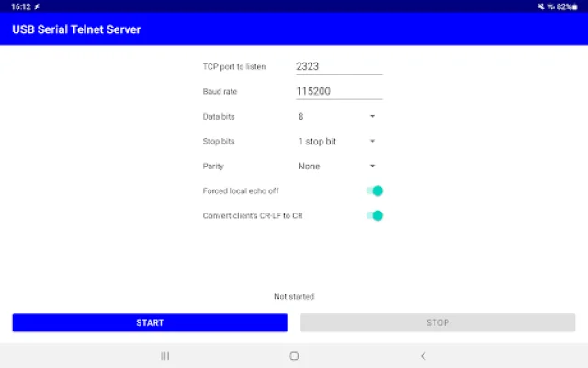The height and width of the screenshot is (368, 588).
Task: Tap the Back arrow navigation icon
Action: [x=423, y=356]
